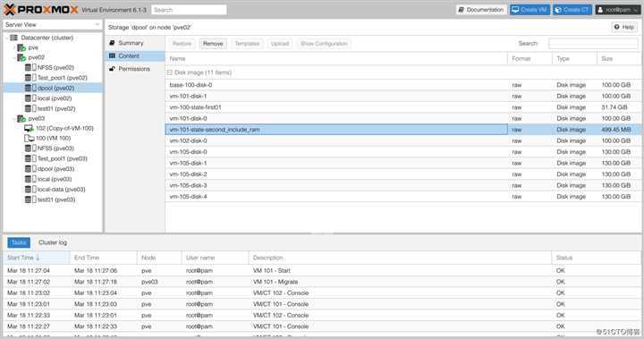Click Test_pool1 (pve03) storage icon
Image resolution: width=644 pixels, height=339 pixels.
coord(30,158)
